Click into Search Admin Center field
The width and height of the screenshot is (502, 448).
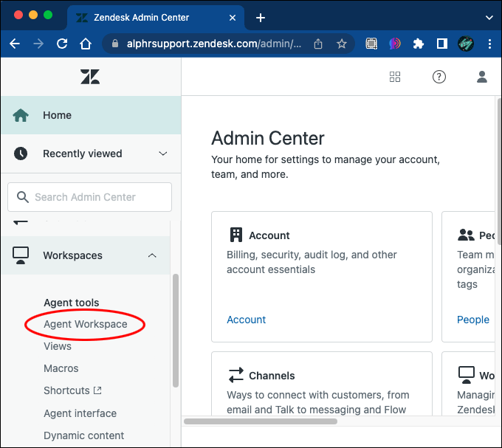tap(89, 197)
